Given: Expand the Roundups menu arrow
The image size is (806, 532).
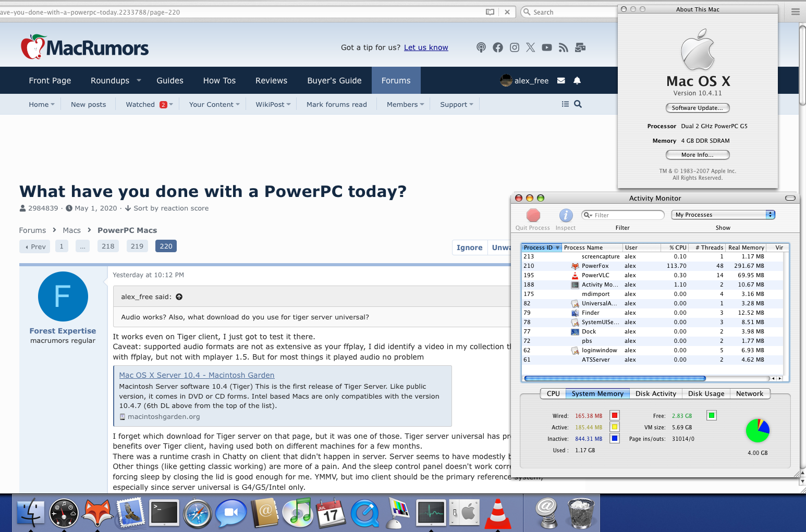Looking at the screenshot, I should point(139,80).
